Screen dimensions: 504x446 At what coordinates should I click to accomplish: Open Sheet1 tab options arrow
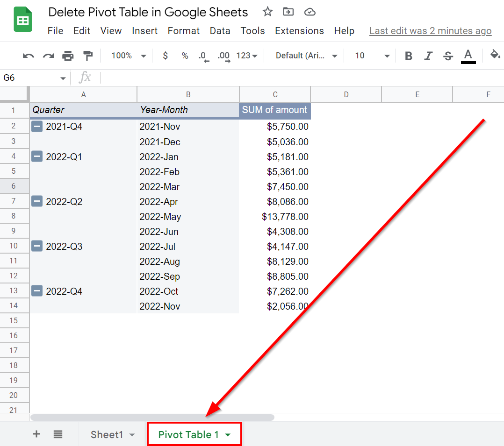point(132,435)
